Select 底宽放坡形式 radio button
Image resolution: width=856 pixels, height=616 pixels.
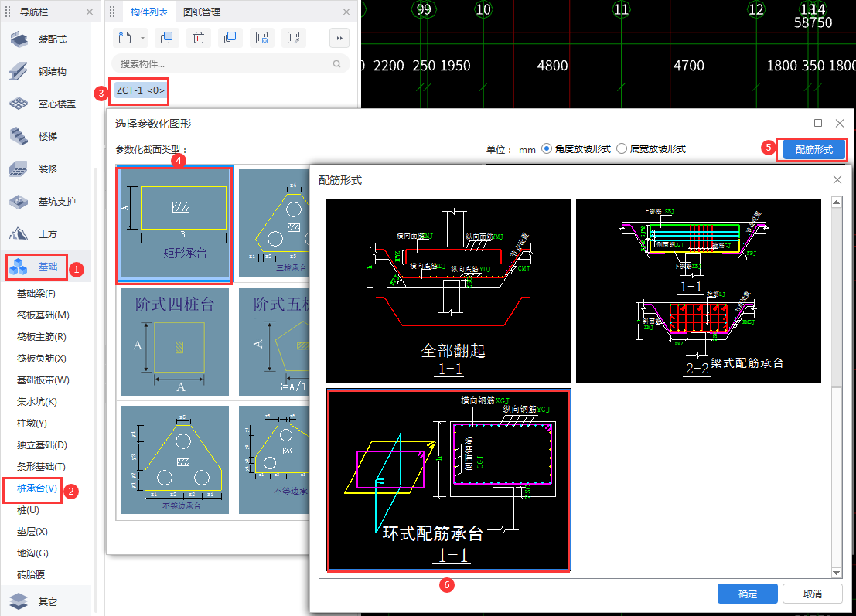tap(621, 148)
